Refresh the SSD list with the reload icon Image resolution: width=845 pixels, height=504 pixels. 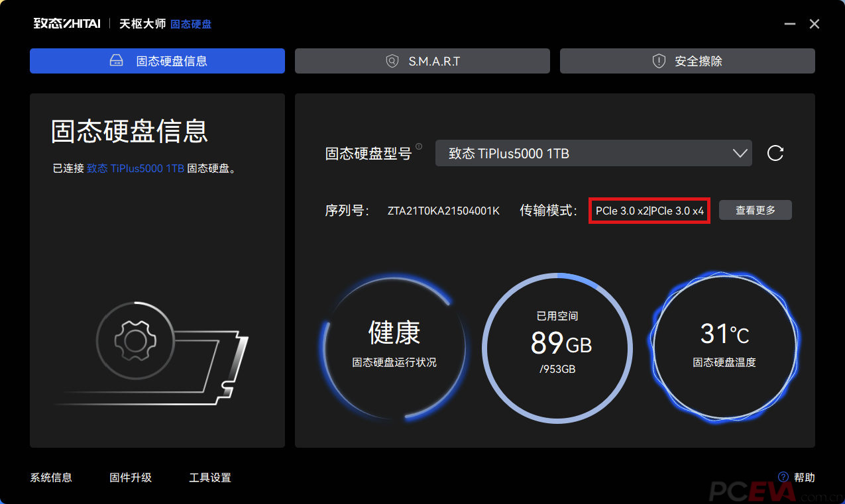(775, 153)
